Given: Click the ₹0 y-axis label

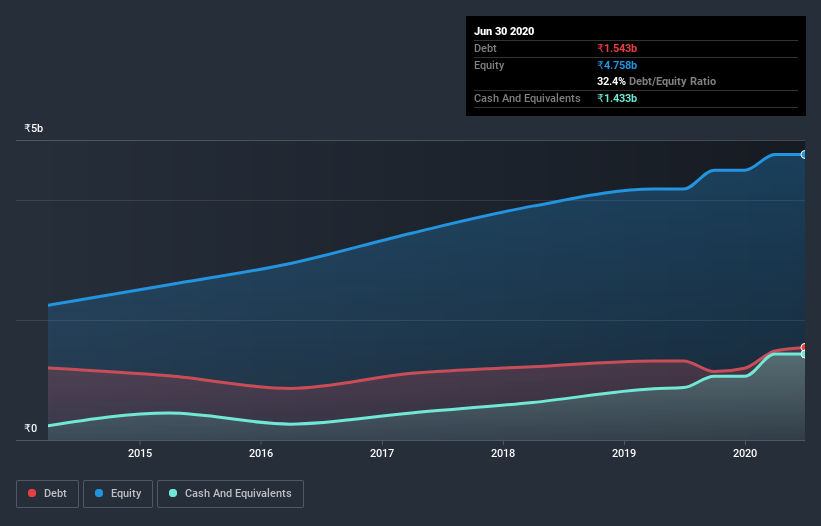Looking at the screenshot, I should point(30,428).
